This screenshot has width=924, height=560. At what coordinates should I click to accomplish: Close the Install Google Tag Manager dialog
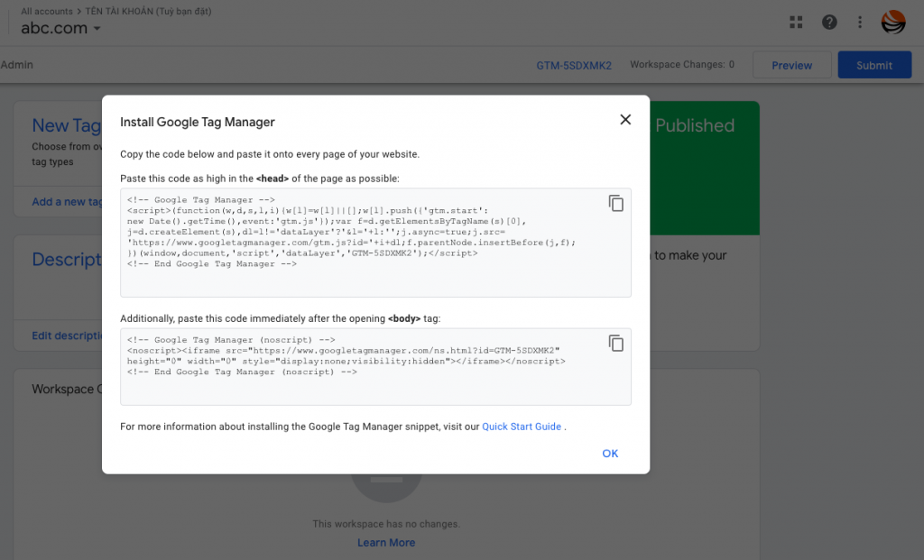[x=625, y=120]
